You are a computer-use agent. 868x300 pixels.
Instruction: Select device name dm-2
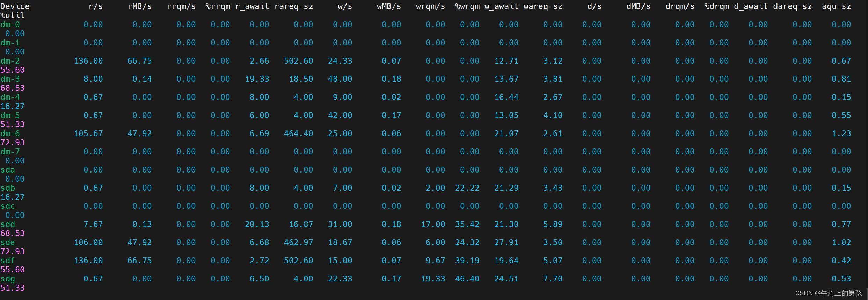(x=10, y=61)
